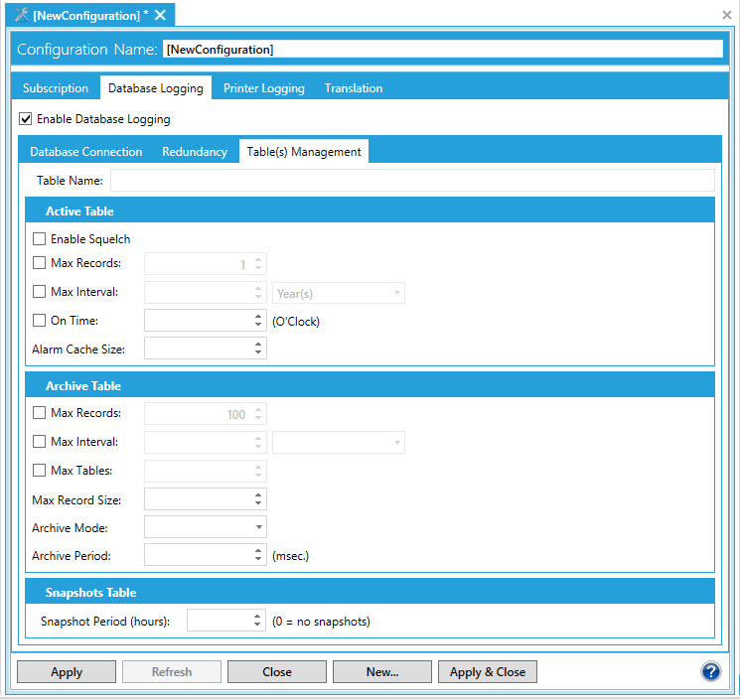Adjust the Snapshot Period hours spinner
The height and width of the screenshot is (700, 740).
(x=258, y=621)
